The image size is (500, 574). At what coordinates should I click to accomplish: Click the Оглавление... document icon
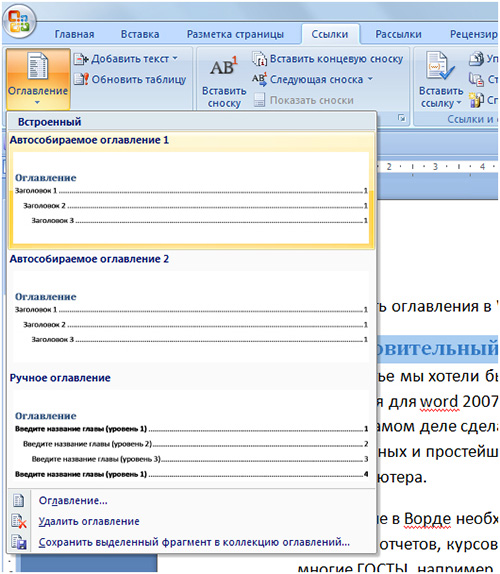19,500
